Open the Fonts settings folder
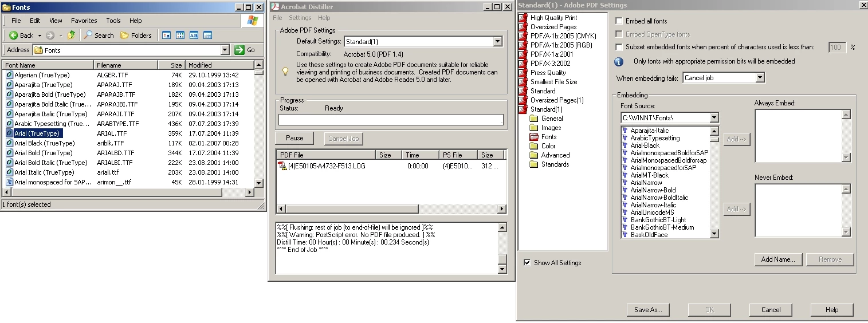 (x=534, y=137)
